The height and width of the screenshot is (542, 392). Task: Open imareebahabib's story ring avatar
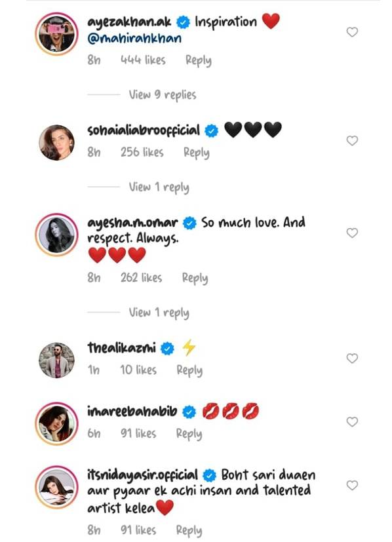(x=56, y=423)
